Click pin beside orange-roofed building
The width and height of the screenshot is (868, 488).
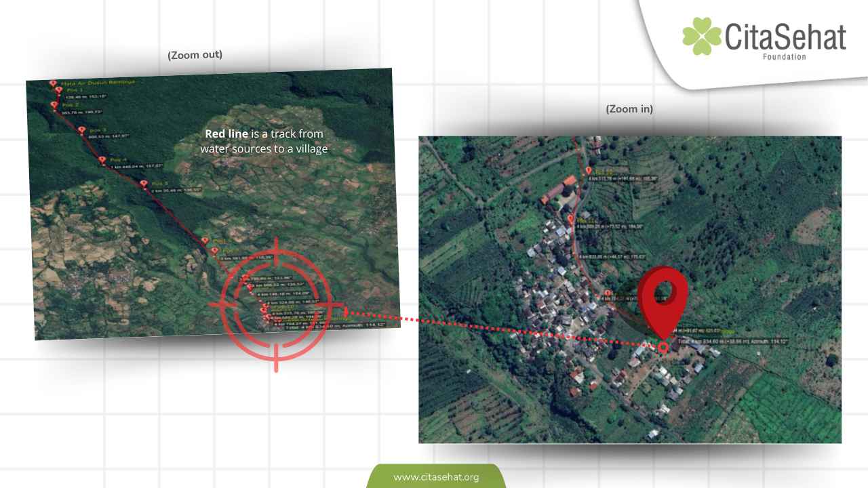[571, 219]
